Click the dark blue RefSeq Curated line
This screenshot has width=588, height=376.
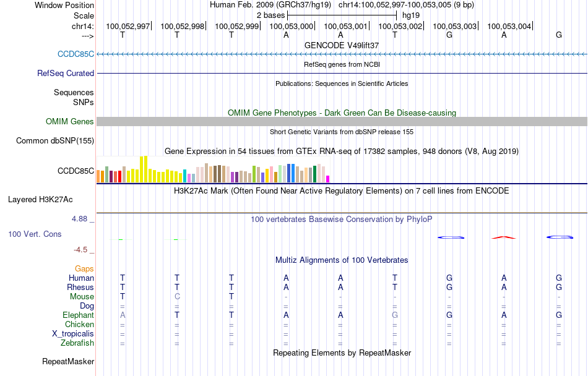point(342,74)
